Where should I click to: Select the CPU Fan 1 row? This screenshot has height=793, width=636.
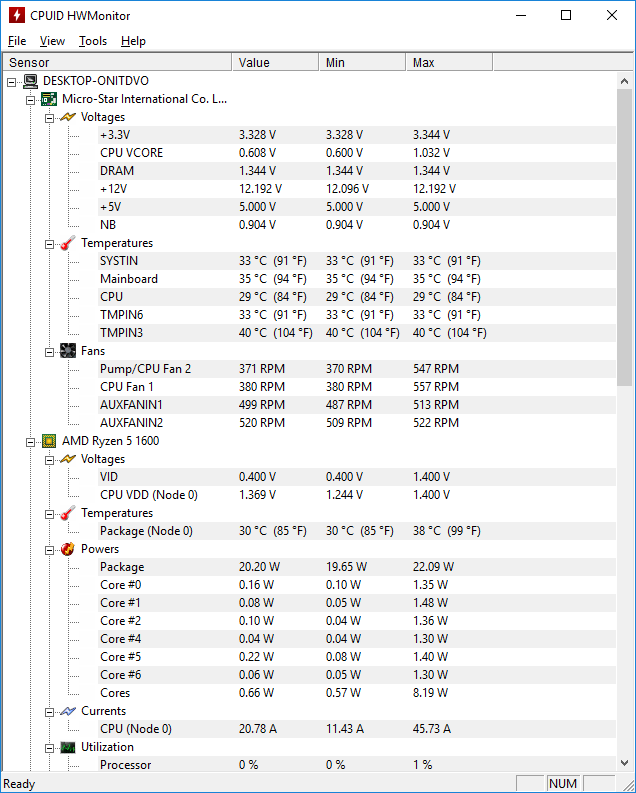357,387
